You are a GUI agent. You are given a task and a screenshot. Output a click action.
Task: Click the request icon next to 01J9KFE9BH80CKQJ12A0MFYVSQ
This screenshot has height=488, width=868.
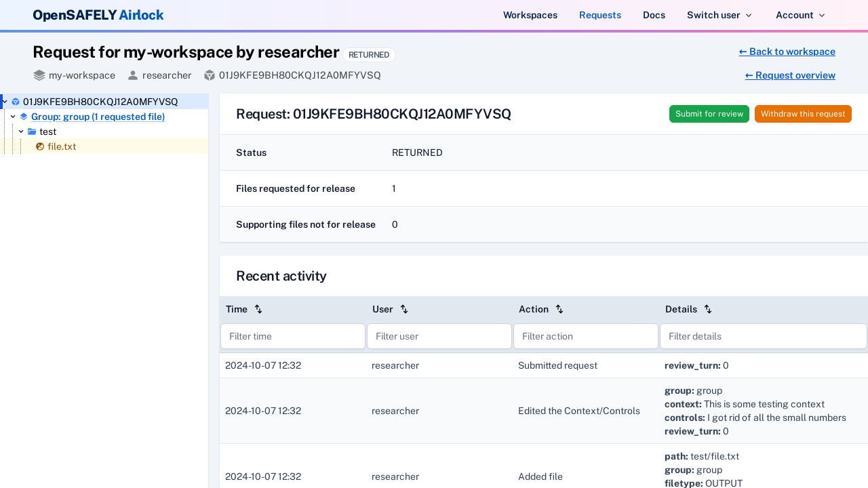14,101
